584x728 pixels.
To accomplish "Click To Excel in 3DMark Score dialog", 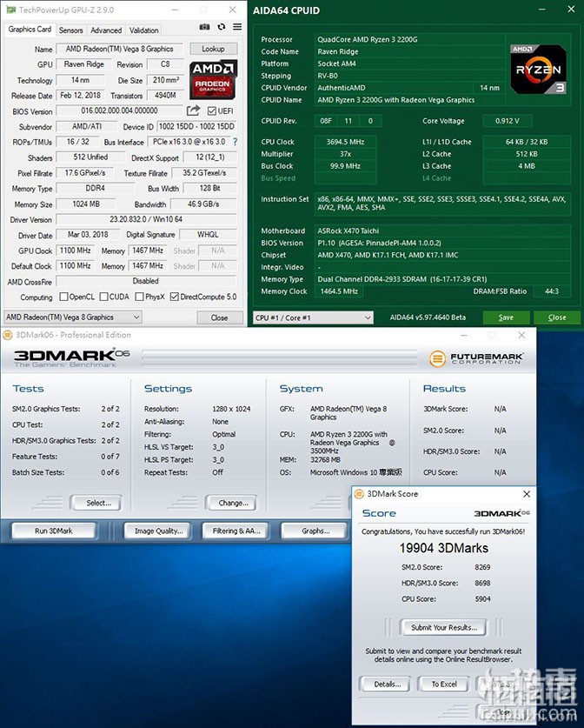I will (x=444, y=684).
